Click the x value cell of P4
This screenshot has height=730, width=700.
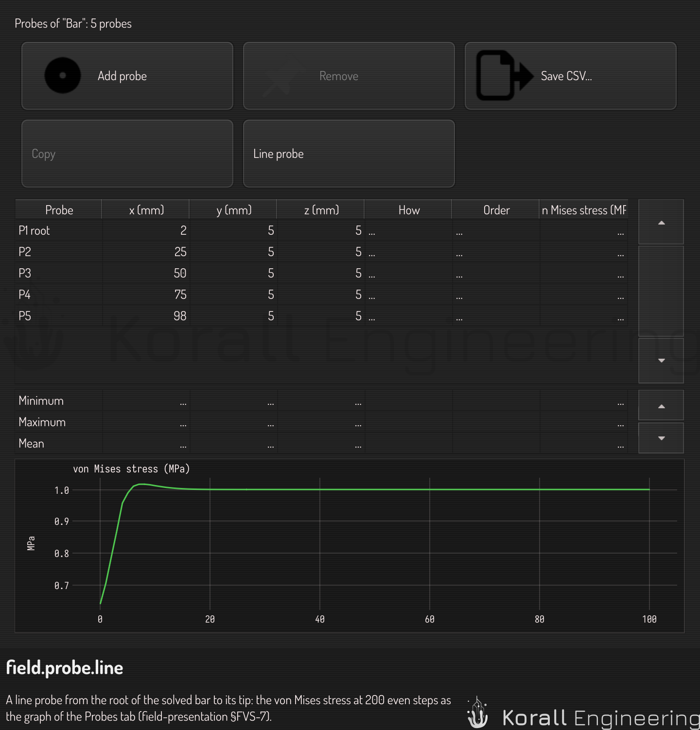tap(146, 295)
